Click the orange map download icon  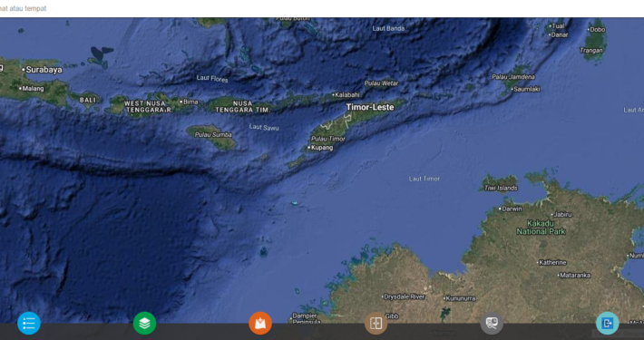260,323
